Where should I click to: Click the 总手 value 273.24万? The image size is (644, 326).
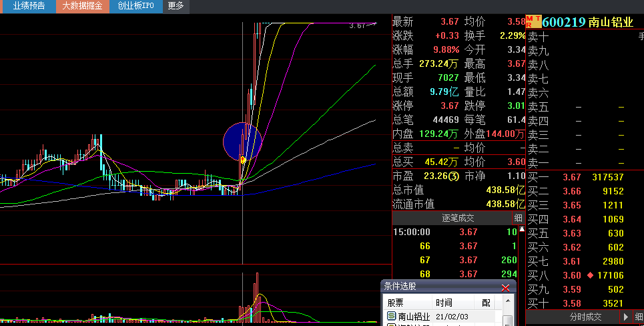[x=438, y=63]
